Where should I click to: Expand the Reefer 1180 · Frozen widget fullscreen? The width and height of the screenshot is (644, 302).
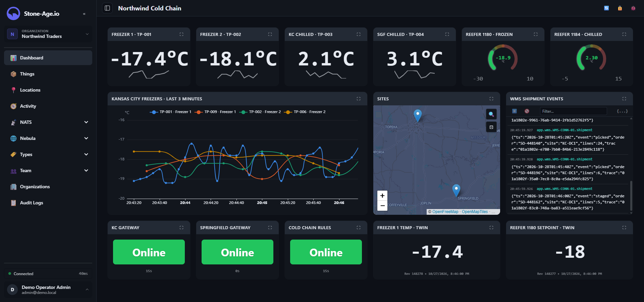pos(536,34)
